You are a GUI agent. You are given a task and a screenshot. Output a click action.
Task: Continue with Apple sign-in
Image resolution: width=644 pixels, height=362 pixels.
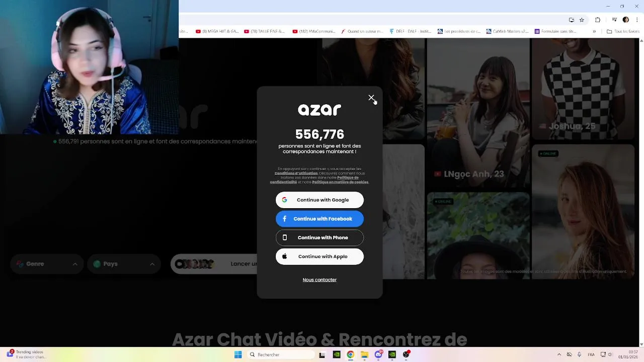point(319,256)
